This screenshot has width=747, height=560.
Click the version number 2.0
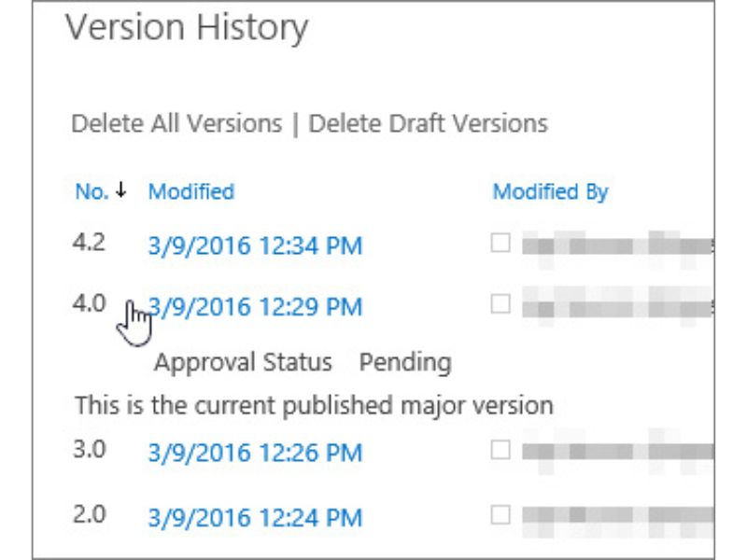tap(90, 513)
